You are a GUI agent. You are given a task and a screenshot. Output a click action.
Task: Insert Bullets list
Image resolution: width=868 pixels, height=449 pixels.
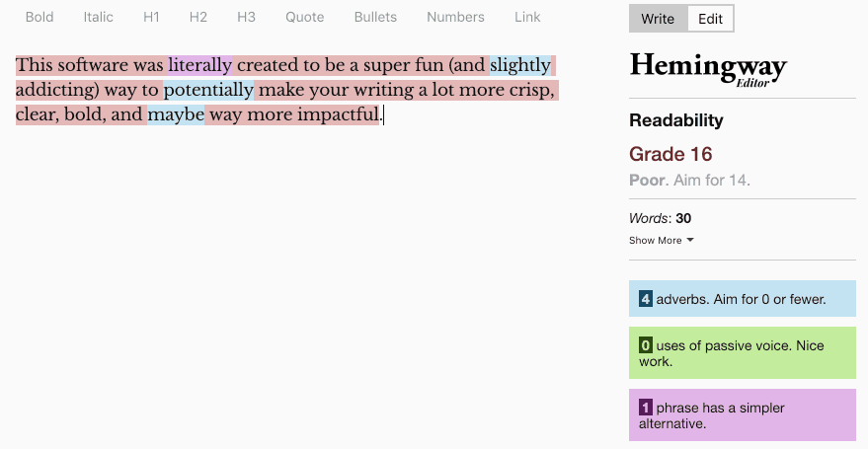point(375,17)
